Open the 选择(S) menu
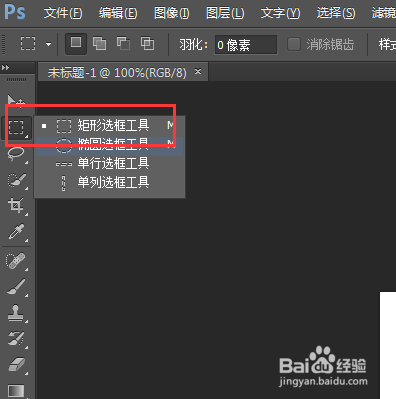This screenshot has width=396, height=399. pos(336,13)
